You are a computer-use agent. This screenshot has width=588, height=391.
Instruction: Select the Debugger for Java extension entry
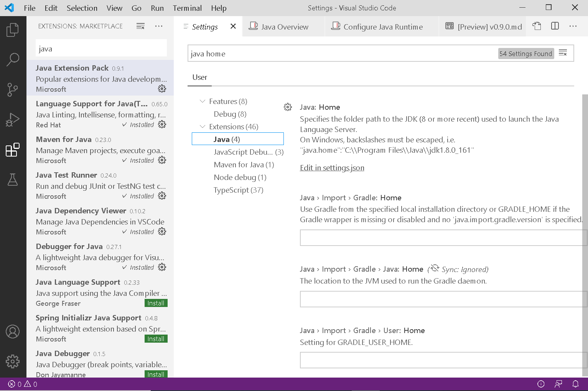(100, 256)
